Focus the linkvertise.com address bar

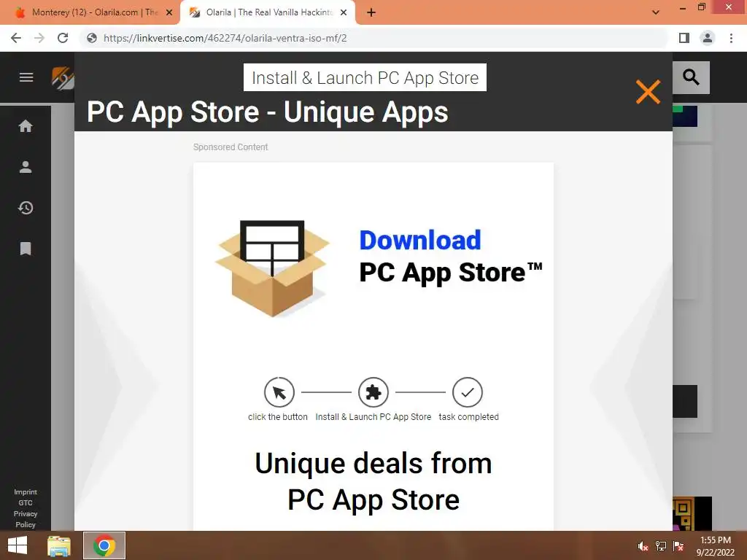(x=374, y=38)
